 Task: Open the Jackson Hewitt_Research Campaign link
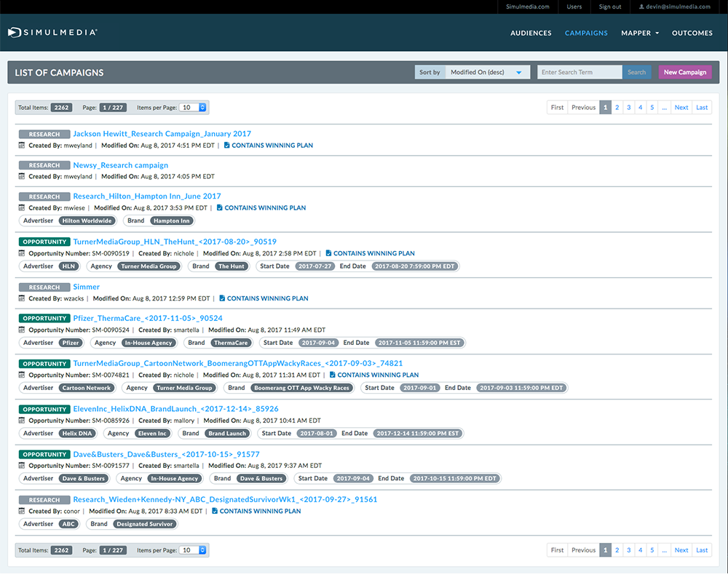(x=162, y=134)
